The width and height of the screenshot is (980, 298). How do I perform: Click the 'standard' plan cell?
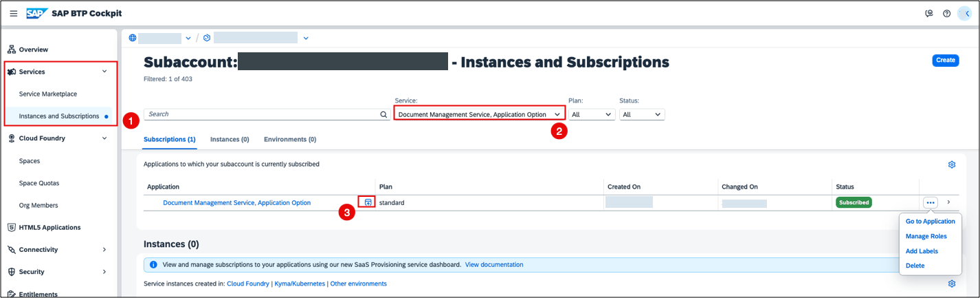coord(392,203)
